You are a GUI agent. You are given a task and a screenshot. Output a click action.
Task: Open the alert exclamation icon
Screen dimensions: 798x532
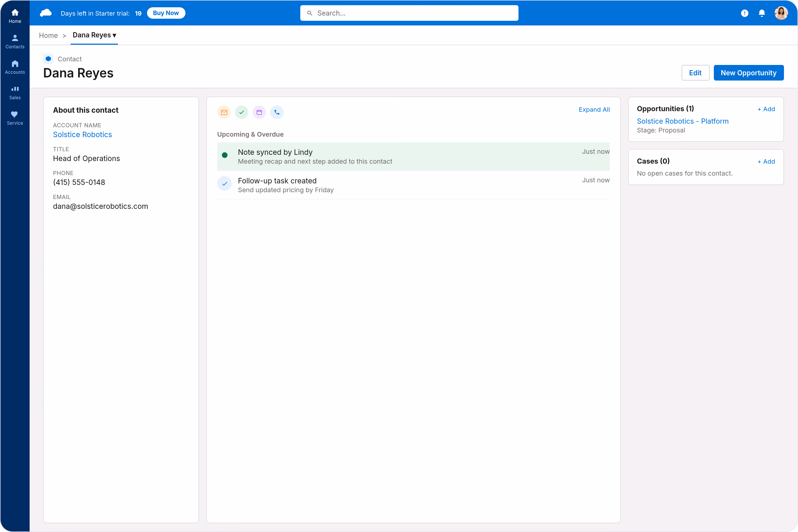coord(744,13)
